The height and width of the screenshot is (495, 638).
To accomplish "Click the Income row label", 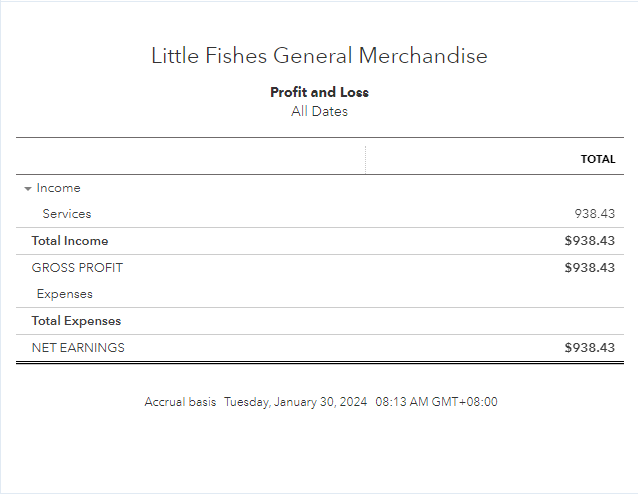I will [58, 188].
